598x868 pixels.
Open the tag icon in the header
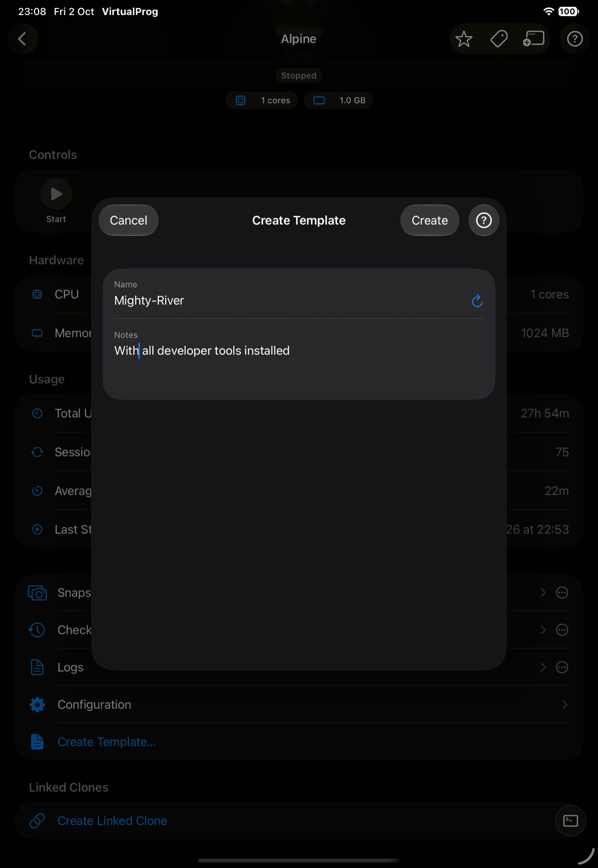click(499, 39)
